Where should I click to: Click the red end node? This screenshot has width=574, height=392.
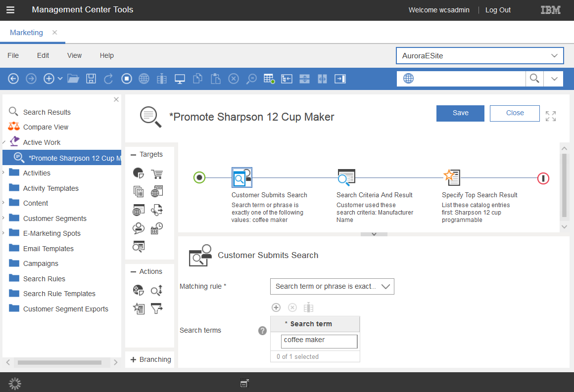[543, 178]
